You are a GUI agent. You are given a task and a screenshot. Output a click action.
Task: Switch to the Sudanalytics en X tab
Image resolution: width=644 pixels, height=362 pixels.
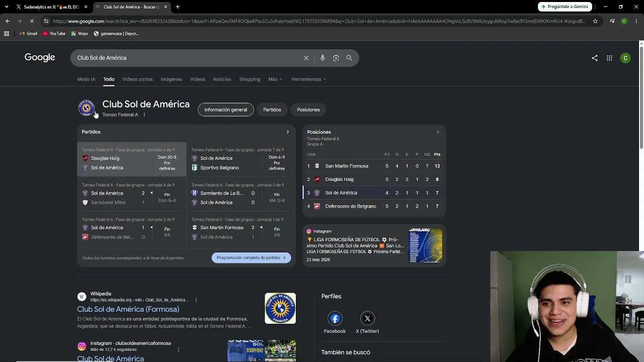48,7
